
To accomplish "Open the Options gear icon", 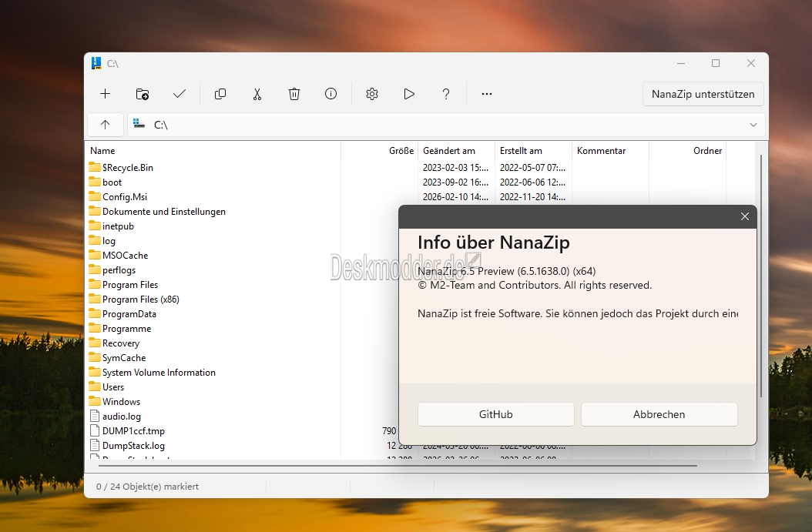I will click(372, 94).
